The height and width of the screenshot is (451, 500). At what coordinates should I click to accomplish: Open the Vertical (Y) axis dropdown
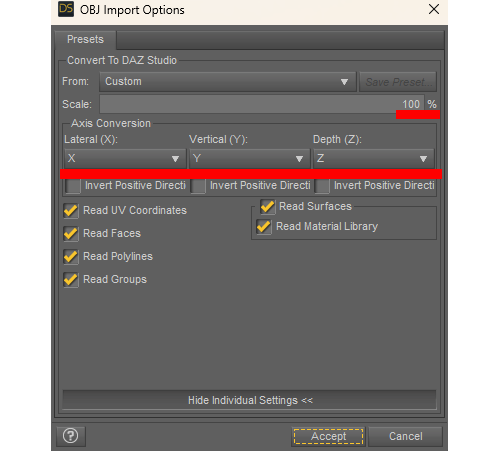click(x=250, y=158)
